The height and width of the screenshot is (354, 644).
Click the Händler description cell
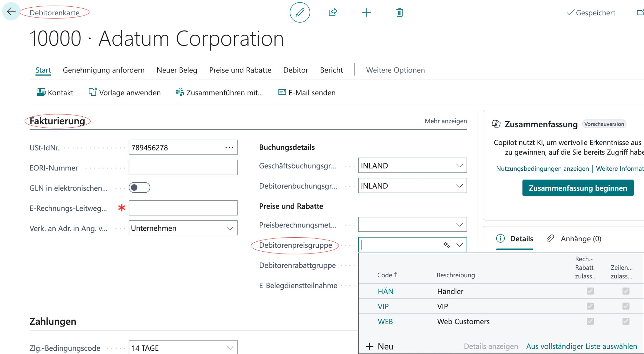click(450, 291)
